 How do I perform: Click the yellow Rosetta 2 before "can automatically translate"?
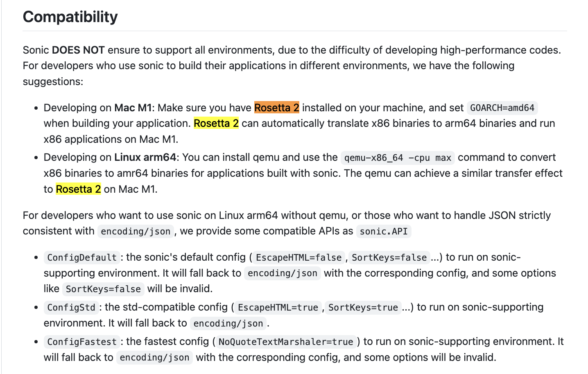click(x=216, y=123)
